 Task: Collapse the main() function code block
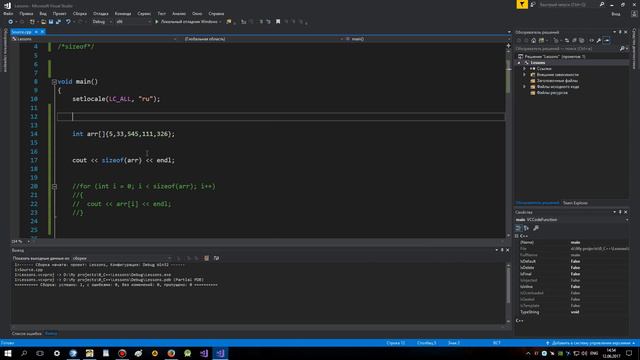click(54, 82)
